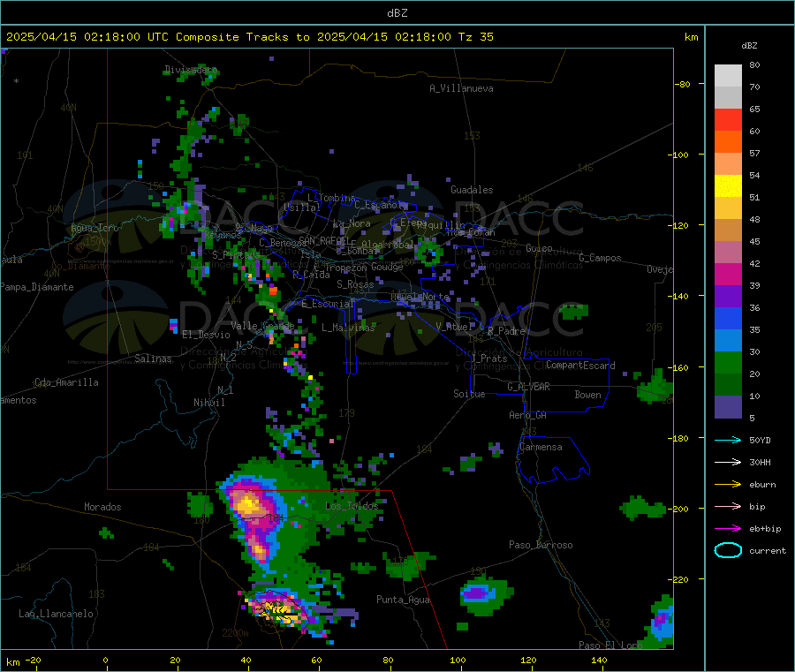Pick the bright green legend swatch

(728, 362)
